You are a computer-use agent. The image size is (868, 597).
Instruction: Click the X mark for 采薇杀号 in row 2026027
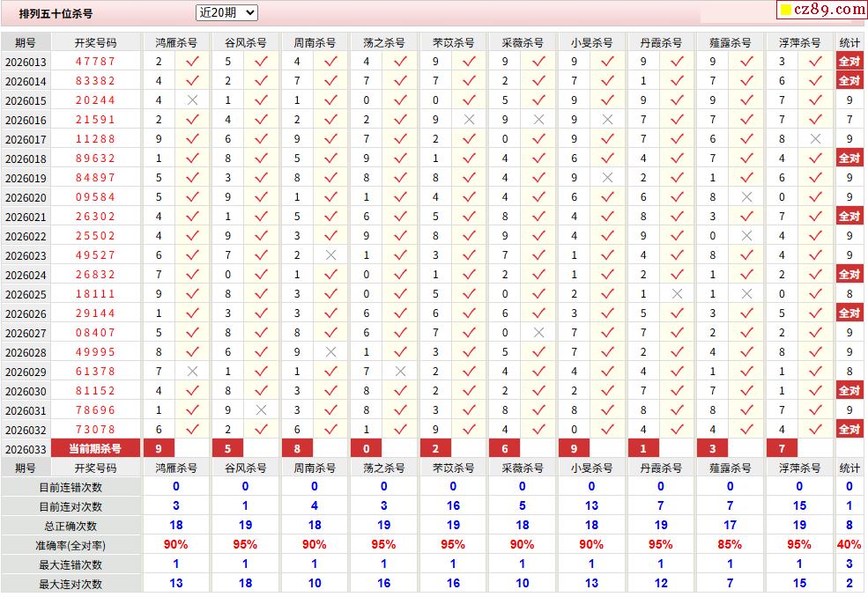[x=538, y=333]
